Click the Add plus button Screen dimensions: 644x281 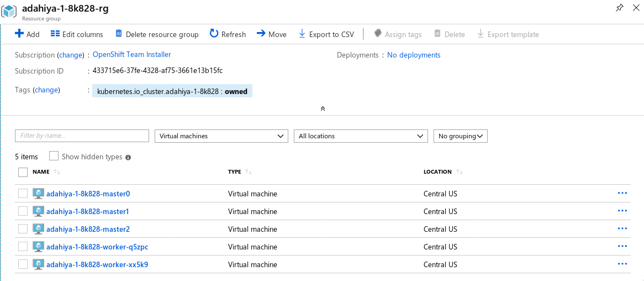click(27, 34)
